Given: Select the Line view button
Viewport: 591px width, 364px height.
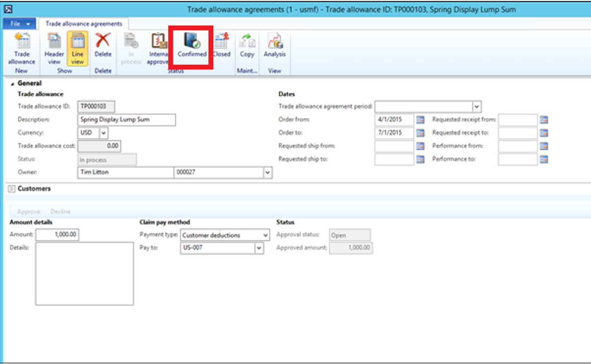Looking at the screenshot, I should 77,49.
